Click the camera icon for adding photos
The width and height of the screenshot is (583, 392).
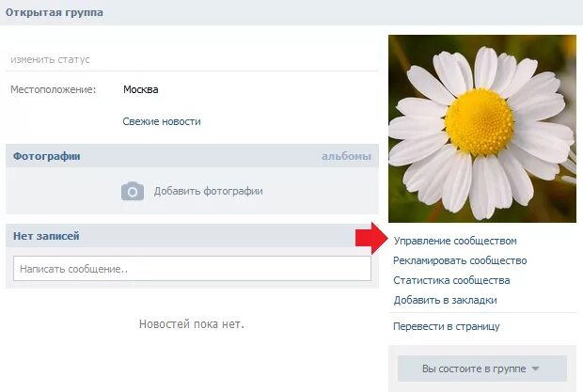(133, 191)
